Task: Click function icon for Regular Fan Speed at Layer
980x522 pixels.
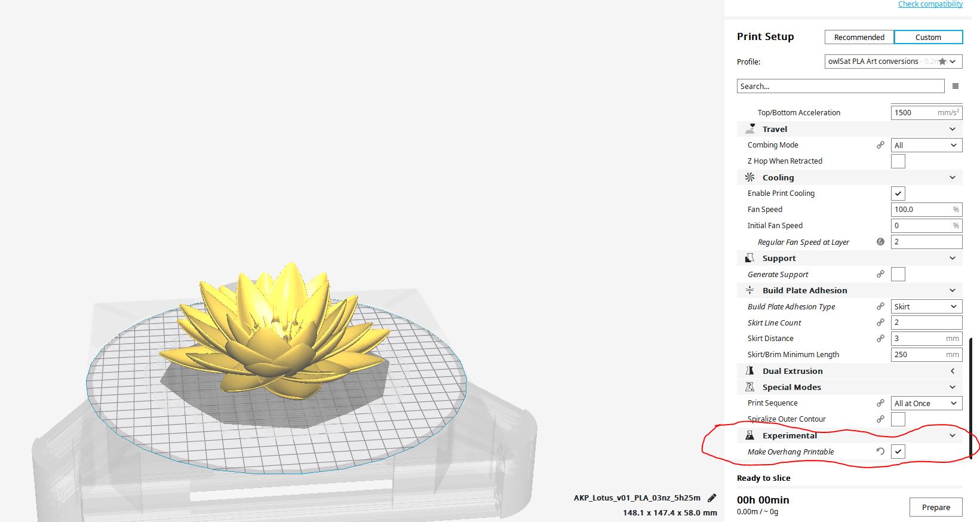Action: pyautogui.click(x=880, y=242)
